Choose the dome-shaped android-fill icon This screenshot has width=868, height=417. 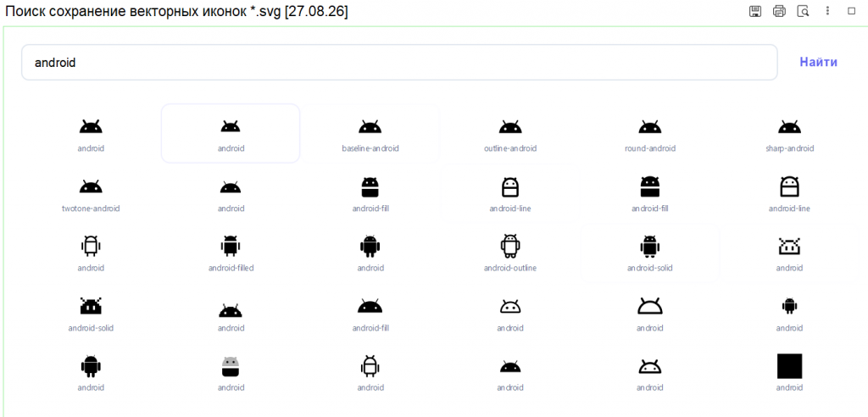coord(370,306)
